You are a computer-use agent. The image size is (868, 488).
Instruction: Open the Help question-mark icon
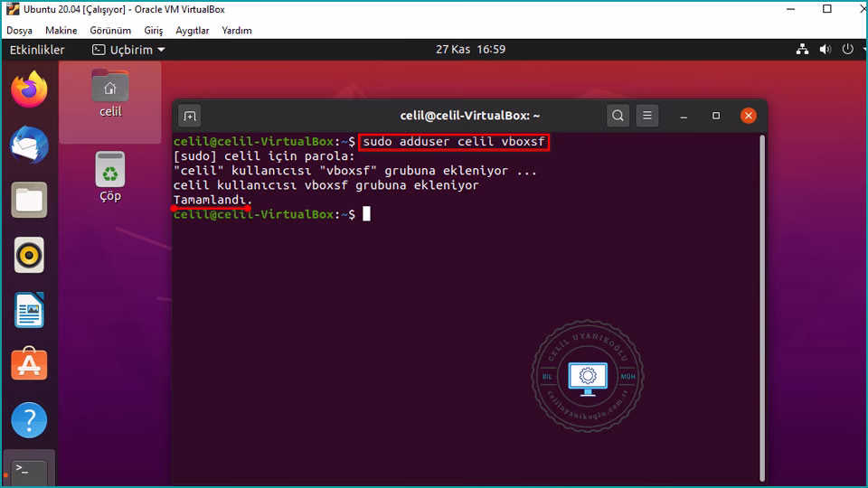point(29,420)
